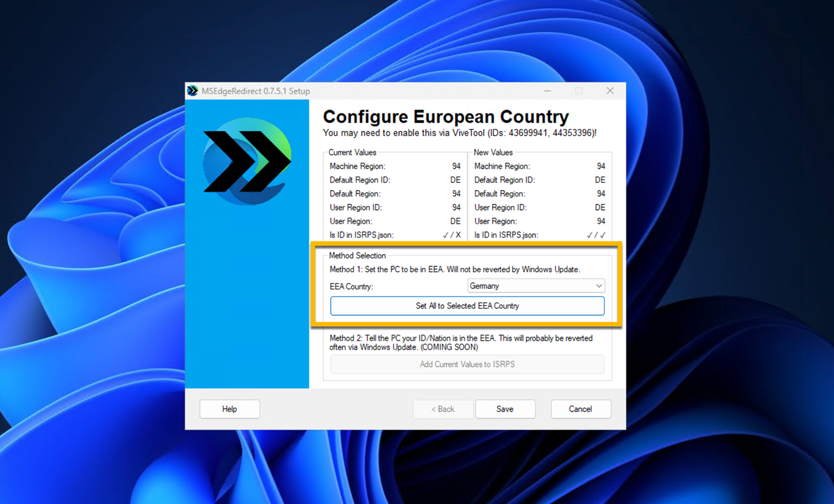Click the current User Region ID value 94
834x504 pixels.
(456, 208)
